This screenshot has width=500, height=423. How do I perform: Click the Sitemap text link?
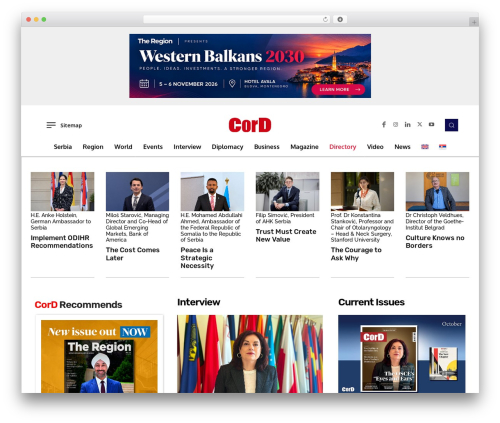click(71, 125)
